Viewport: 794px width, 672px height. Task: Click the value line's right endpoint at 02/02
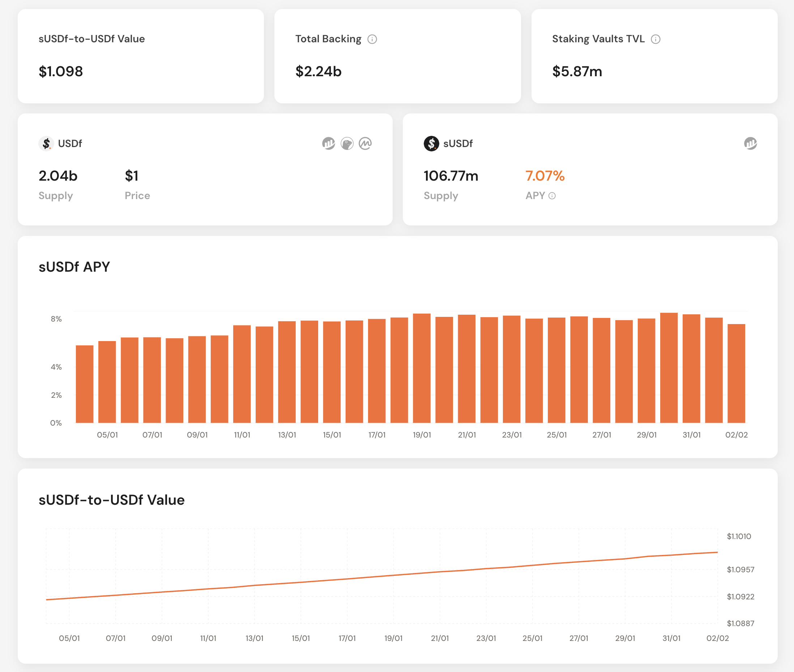coord(717,552)
